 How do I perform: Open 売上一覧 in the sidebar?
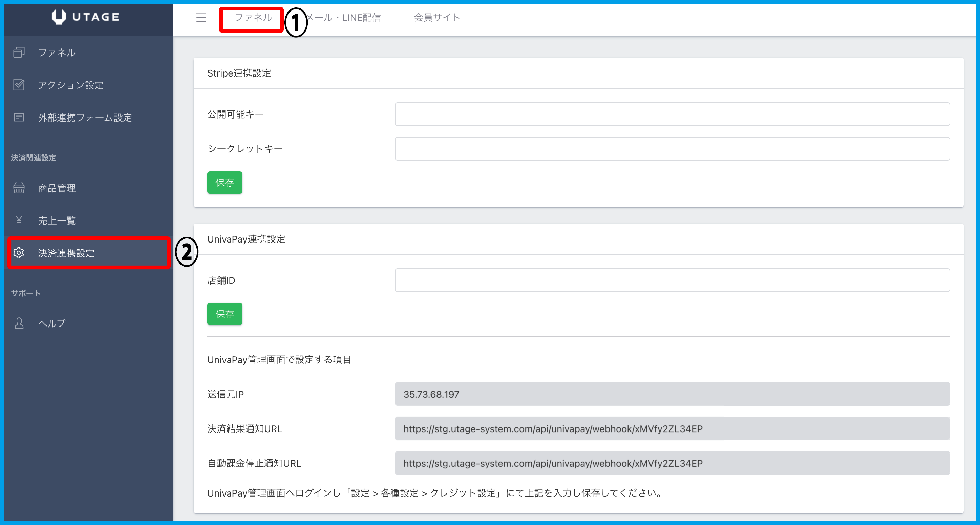point(57,220)
